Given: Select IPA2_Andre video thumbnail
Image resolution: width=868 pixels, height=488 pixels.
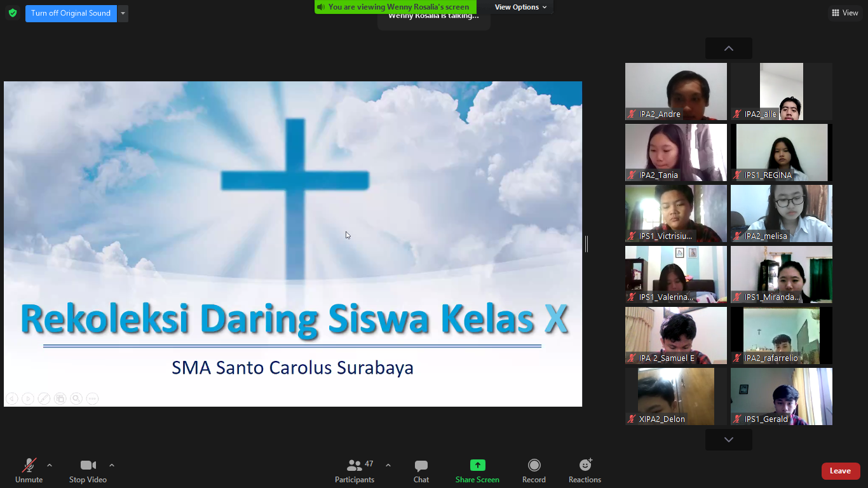Looking at the screenshot, I should (x=676, y=91).
